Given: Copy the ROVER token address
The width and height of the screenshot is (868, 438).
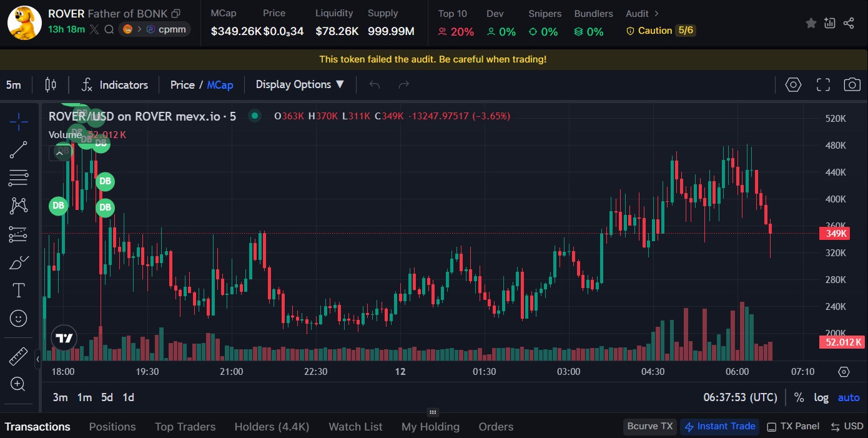Looking at the screenshot, I should (x=176, y=14).
